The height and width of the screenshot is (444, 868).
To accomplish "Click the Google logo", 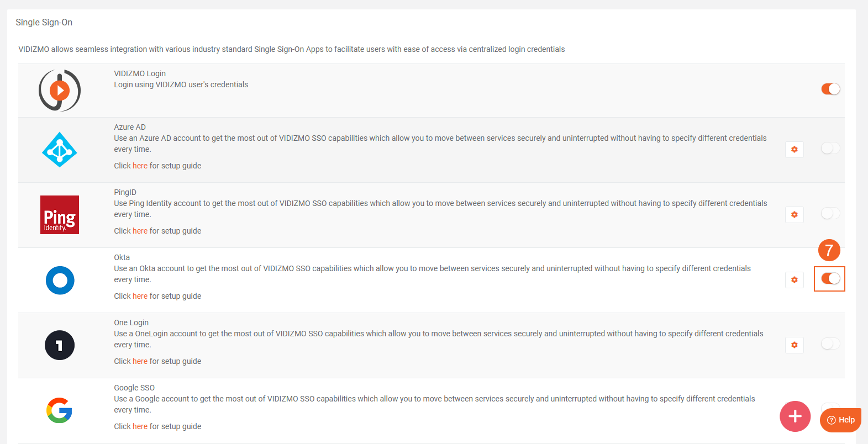I will point(60,410).
